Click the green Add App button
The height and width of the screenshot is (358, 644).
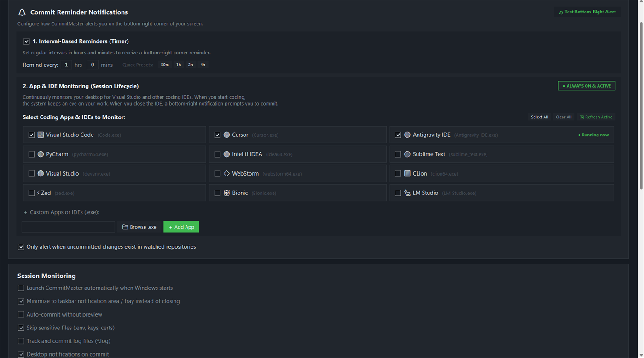pyautogui.click(x=181, y=227)
